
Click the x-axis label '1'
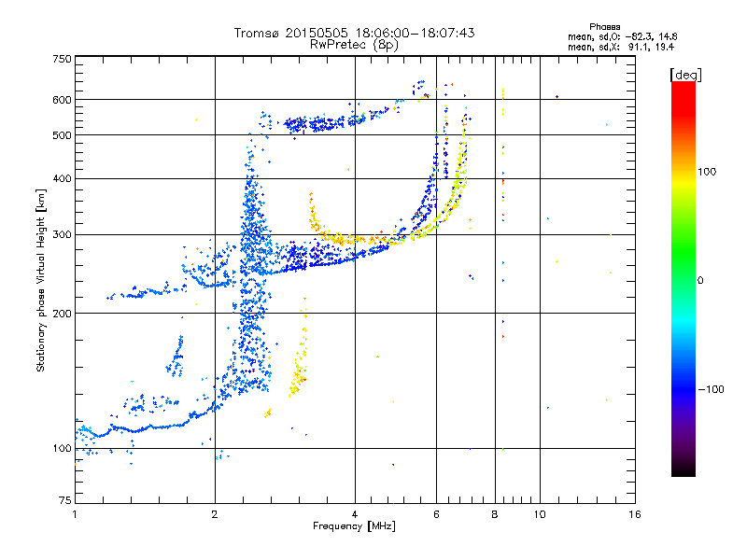(x=75, y=514)
